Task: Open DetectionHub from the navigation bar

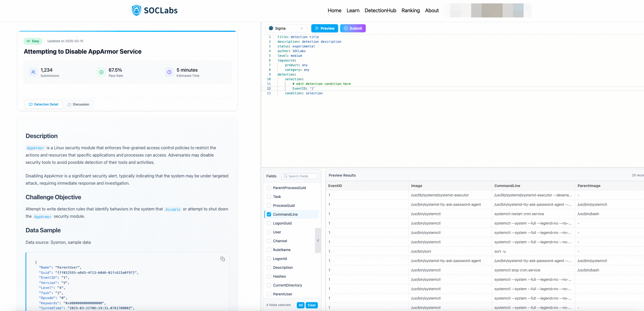Action: point(380,10)
